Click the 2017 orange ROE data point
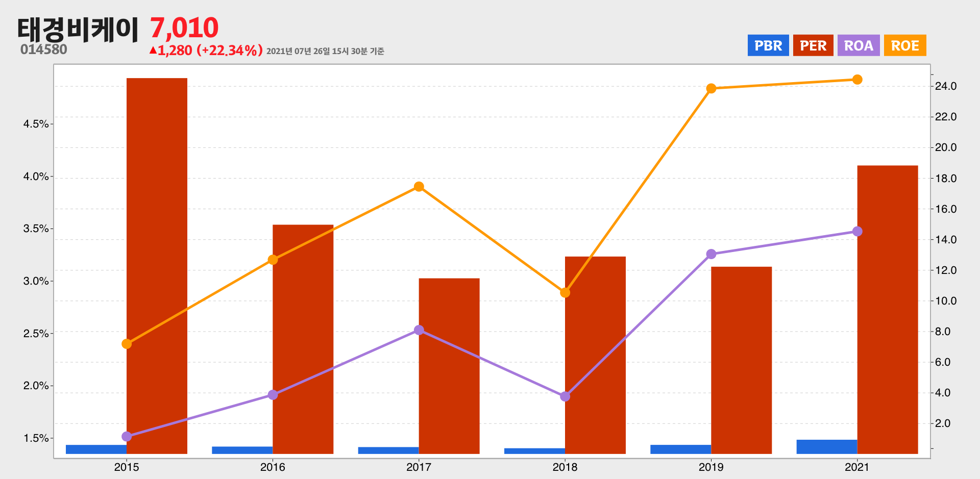The image size is (980, 479). pyautogui.click(x=419, y=187)
